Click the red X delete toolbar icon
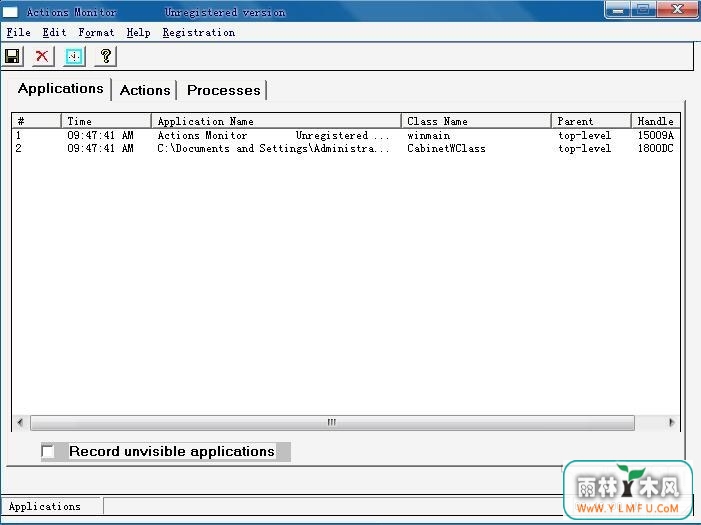 coord(42,56)
